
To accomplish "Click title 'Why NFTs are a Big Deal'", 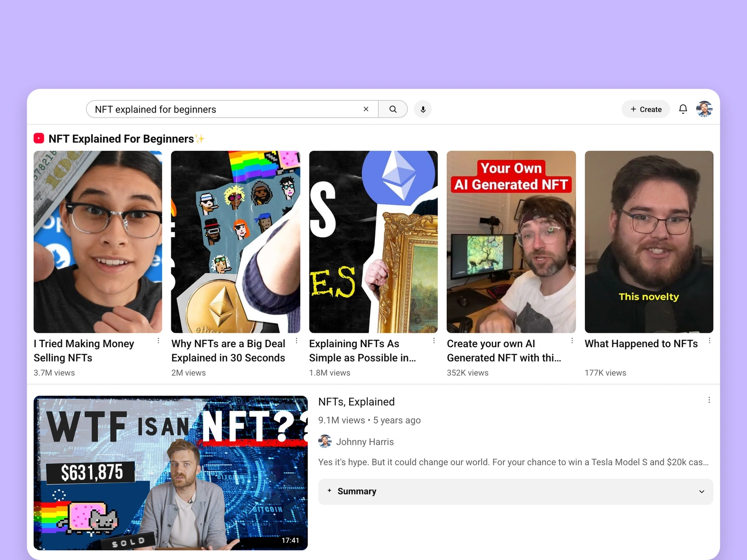I will (x=228, y=350).
